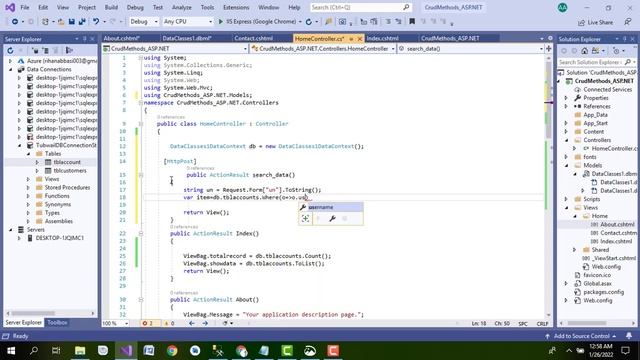Click the Navigate Backward toolbar icon

tap(15, 22)
